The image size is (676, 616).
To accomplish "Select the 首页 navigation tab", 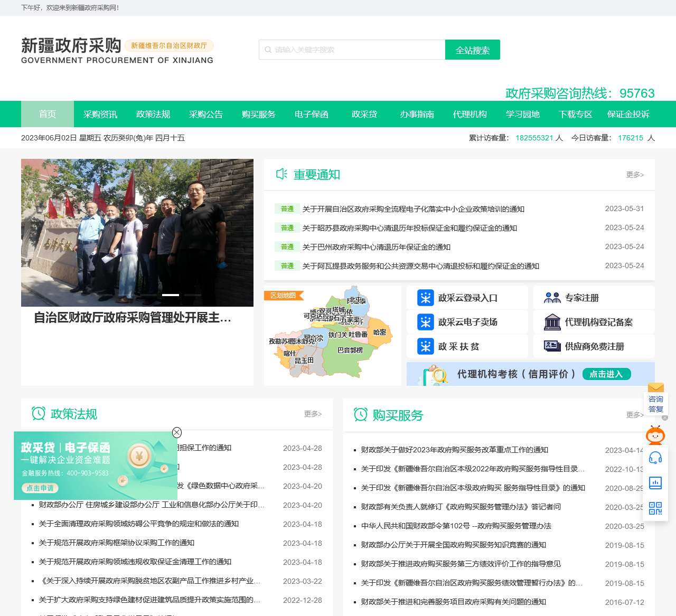I will pyautogui.click(x=48, y=114).
